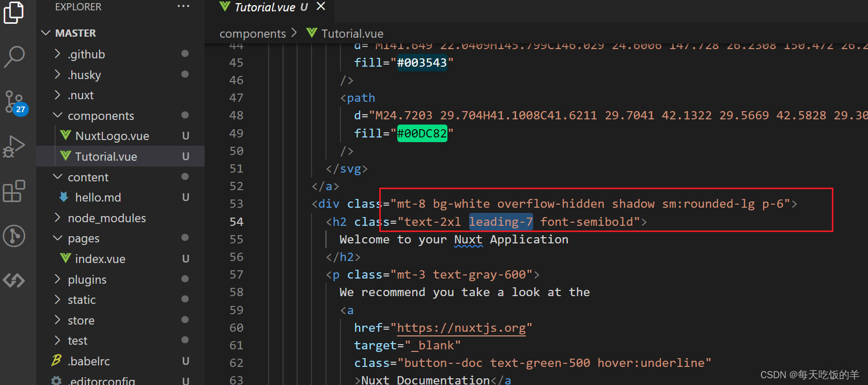The image size is (868, 385).
Task: Click the <path tag on line 47
Action: pos(358,98)
